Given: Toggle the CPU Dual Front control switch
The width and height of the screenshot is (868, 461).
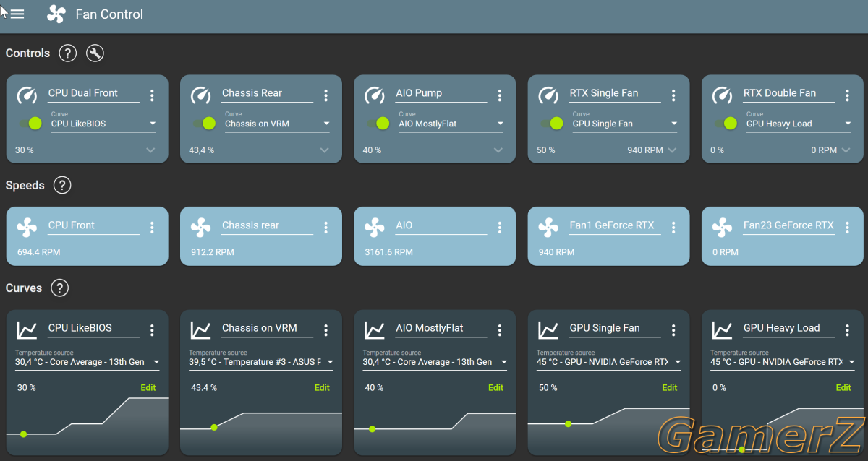Looking at the screenshot, I should click(31, 124).
